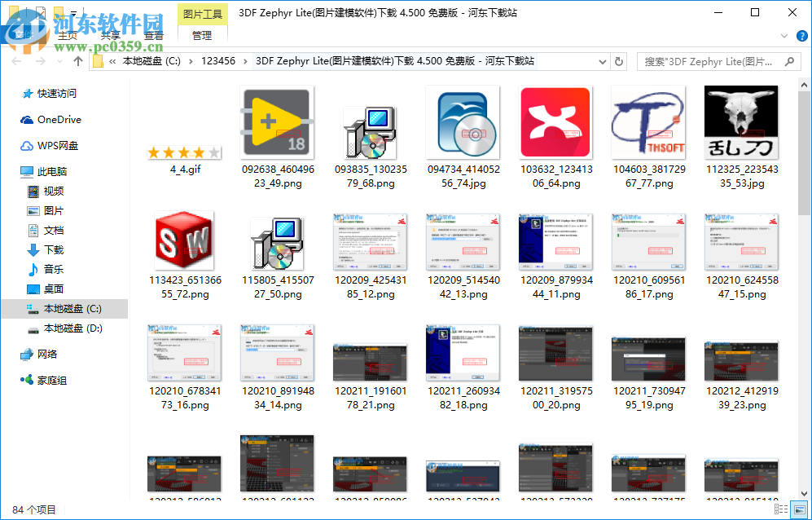The image size is (812, 520).
Task: Select the 112325_22354335_53.jpg skull image file
Action: point(741,122)
